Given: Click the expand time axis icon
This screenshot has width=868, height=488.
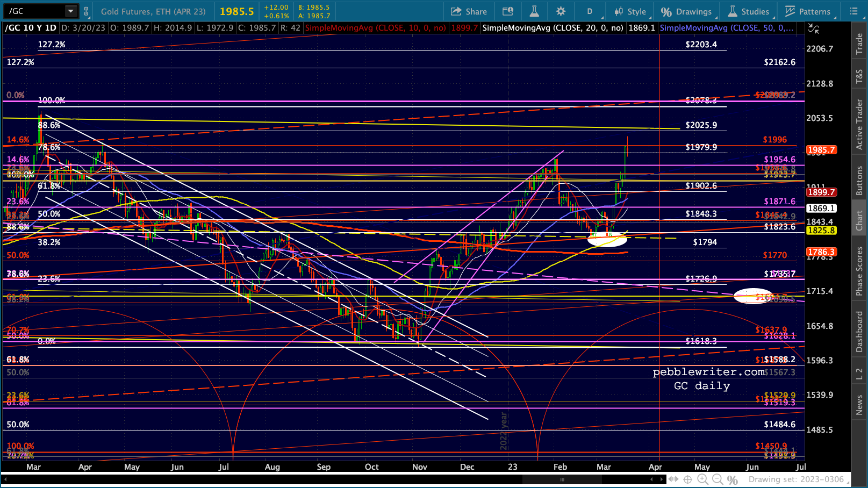Looking at the screenshot, I should coord(674,479).
